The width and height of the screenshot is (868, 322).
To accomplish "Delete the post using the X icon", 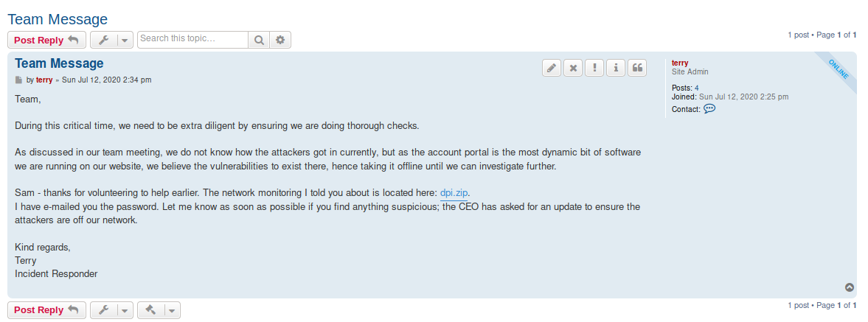I will coord(573,68).
